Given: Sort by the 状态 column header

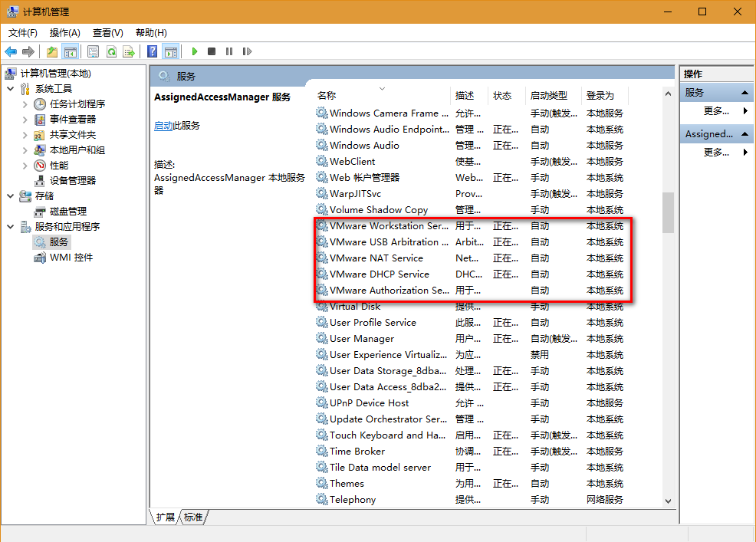Looking at the screenshot, I should point(507,96).
